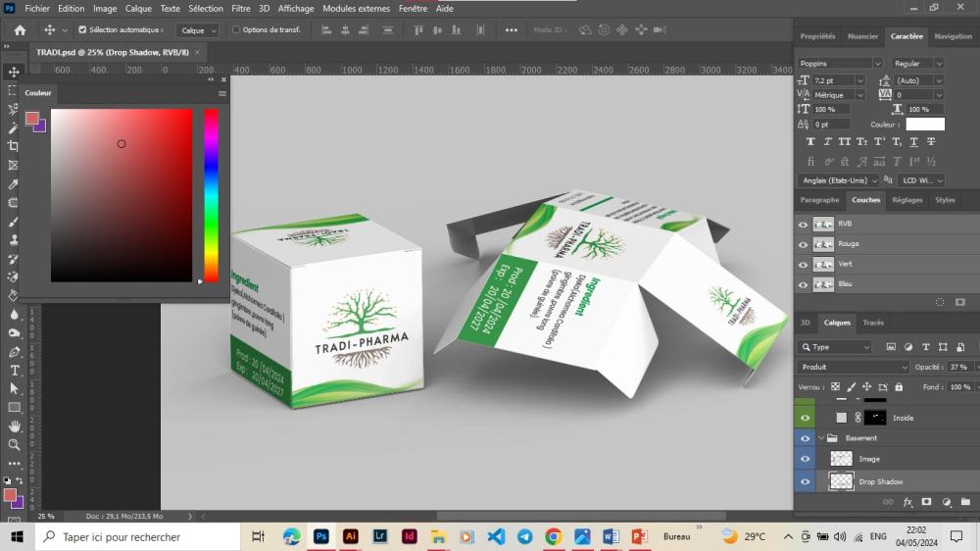Choose the Eyedropper tool

[x=14, y=184]
